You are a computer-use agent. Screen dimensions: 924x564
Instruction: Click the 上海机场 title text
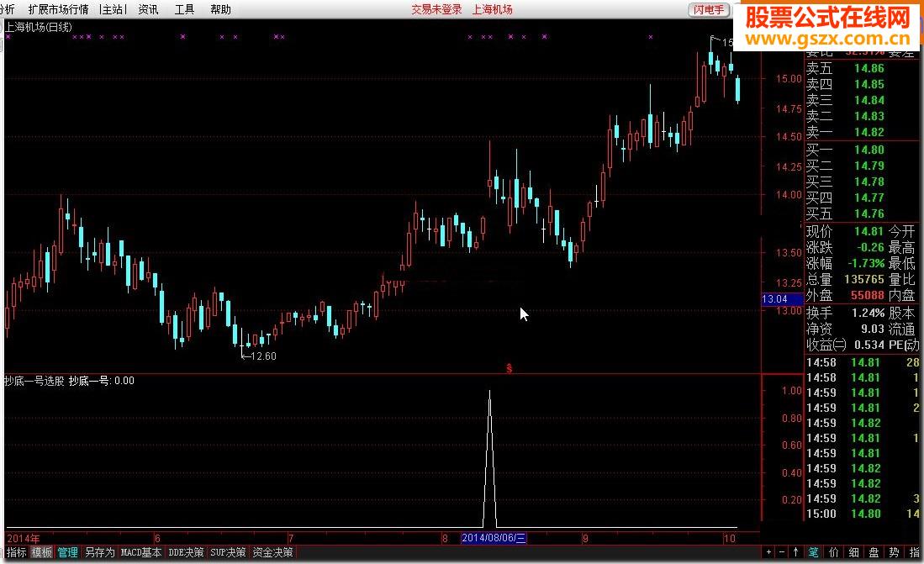(x=492, y=9)
